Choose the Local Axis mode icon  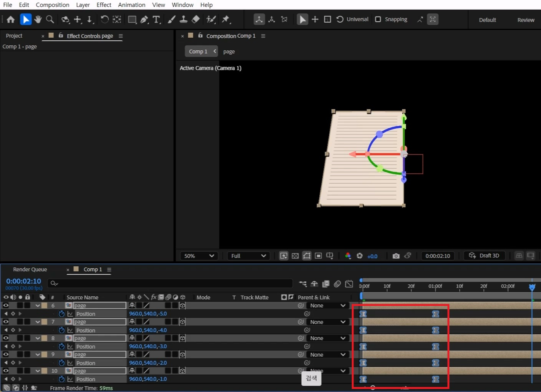[259, 19]
